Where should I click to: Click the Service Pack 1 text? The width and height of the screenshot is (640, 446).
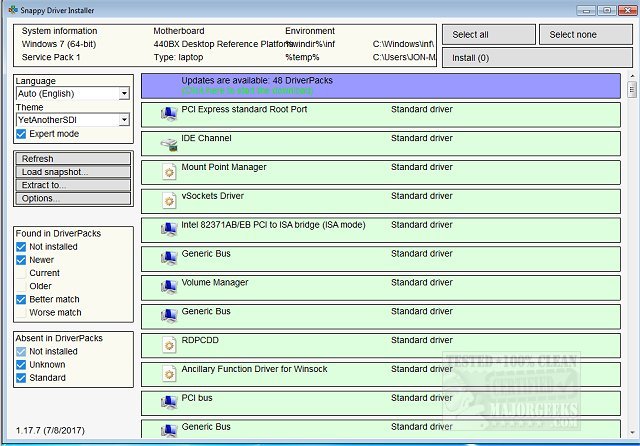coord(51,57)
